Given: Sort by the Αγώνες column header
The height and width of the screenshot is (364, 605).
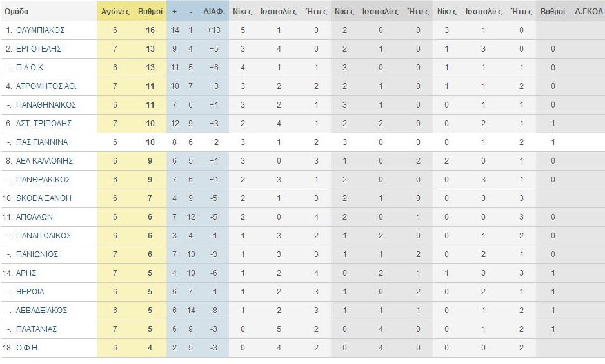Looking at the screenshot, I should (115, 12).
